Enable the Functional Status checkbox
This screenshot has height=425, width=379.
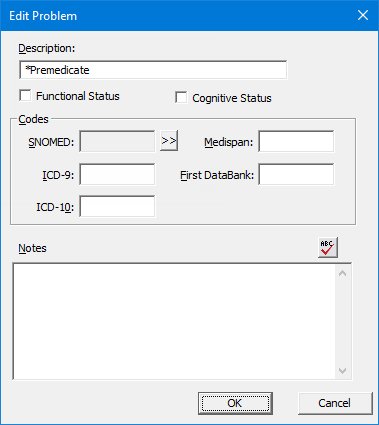tap(25, 96)
